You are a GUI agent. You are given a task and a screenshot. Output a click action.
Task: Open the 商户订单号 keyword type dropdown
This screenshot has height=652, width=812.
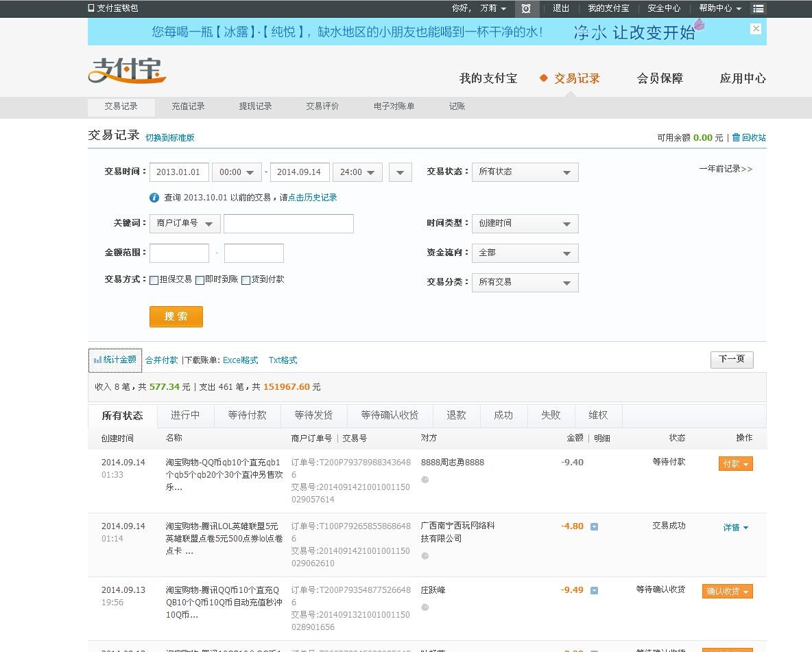pos(184,224)
